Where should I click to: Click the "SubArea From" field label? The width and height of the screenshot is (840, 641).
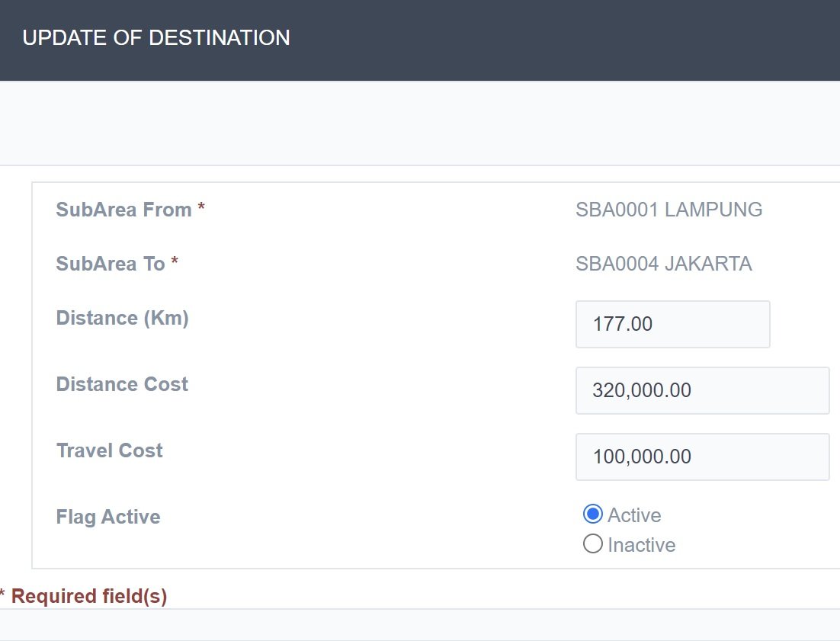click(x=123, y=210)
